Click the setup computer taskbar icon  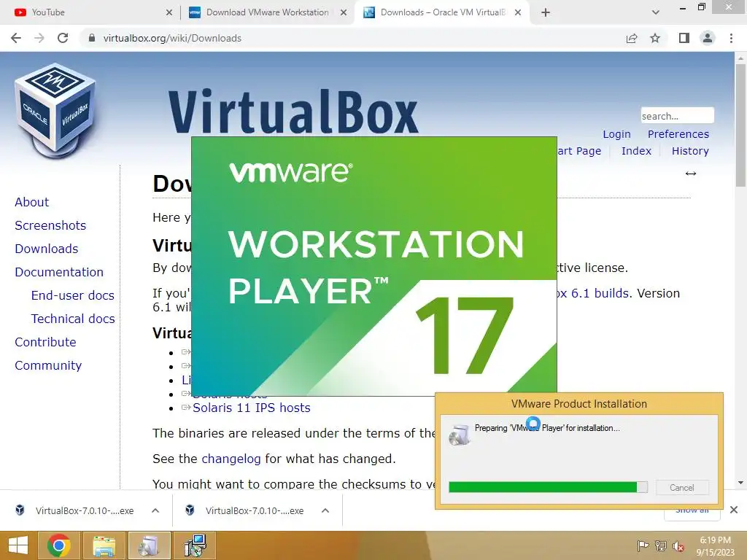195,545
